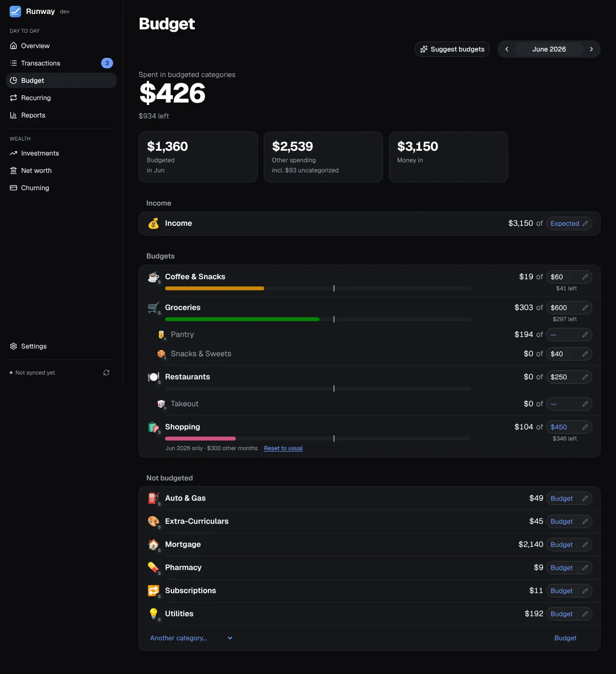Click Budget button beside Another category
616x674 pixels.
pyautogui.click(x=565, y=638)
